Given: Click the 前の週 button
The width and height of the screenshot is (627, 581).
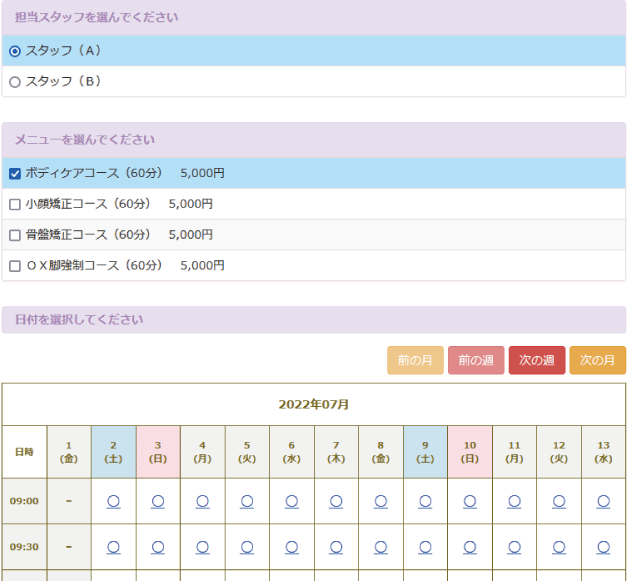Looking at the screenshot, I should (476, 360).
